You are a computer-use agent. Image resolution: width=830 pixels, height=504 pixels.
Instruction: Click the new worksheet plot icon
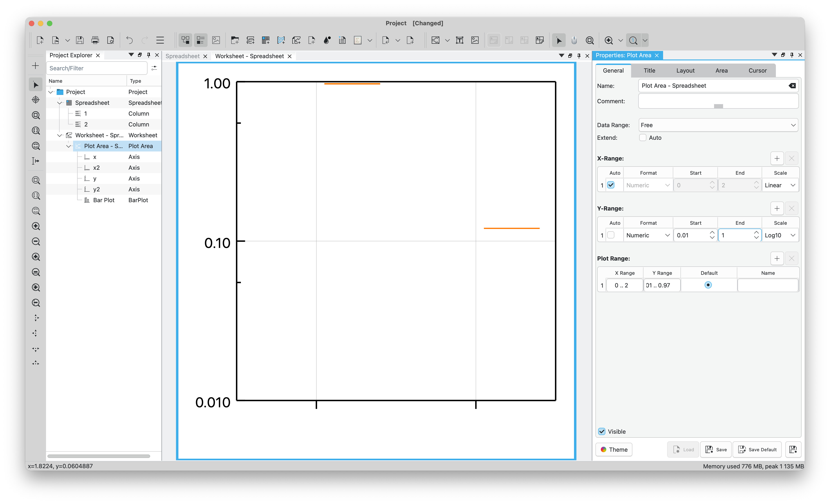(x=296, y=40)
